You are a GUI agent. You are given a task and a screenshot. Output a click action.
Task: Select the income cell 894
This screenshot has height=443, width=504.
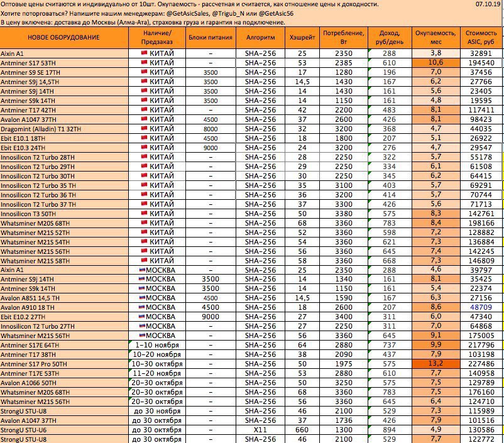click(390, 430)
